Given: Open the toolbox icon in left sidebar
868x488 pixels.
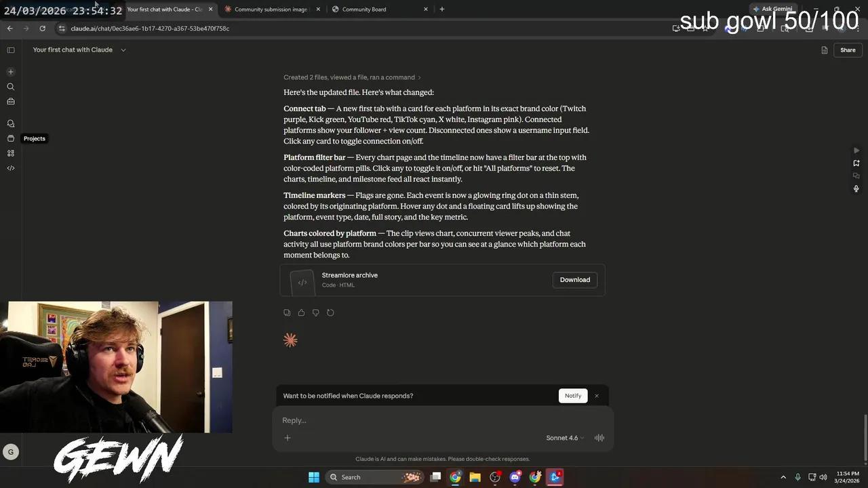Looking at the screenshot, I should (10, 102).
